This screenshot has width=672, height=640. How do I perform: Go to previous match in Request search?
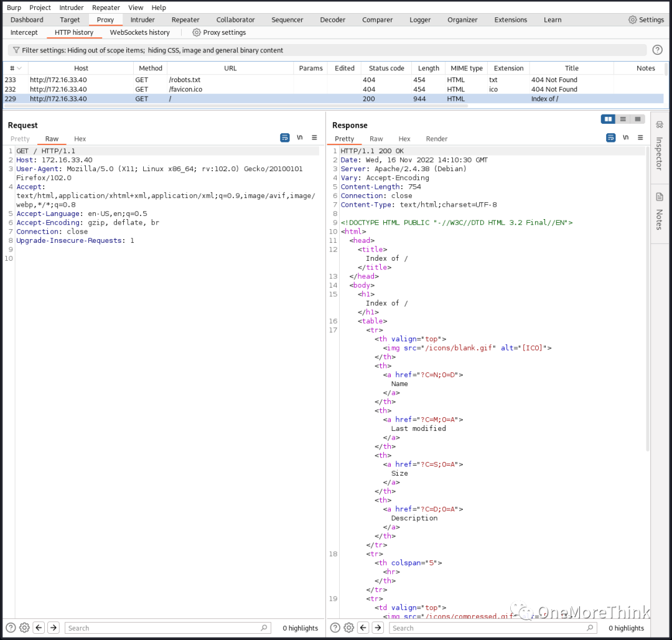point(39,628)
